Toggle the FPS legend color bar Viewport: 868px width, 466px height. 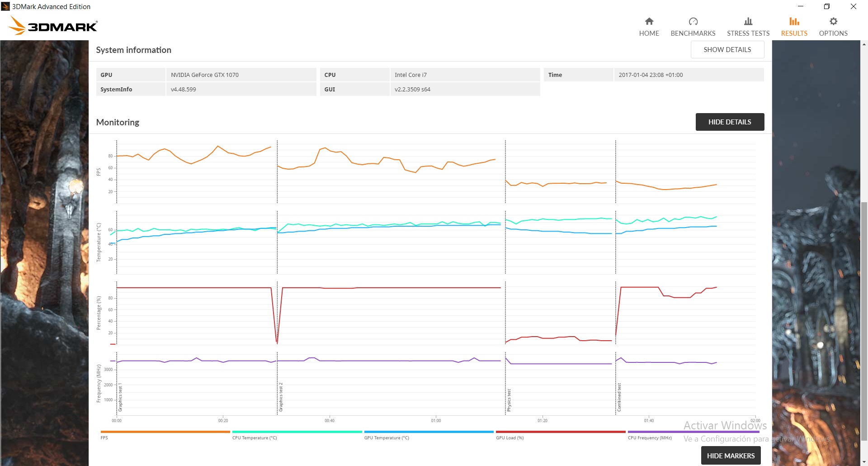[x=165, y=432]
